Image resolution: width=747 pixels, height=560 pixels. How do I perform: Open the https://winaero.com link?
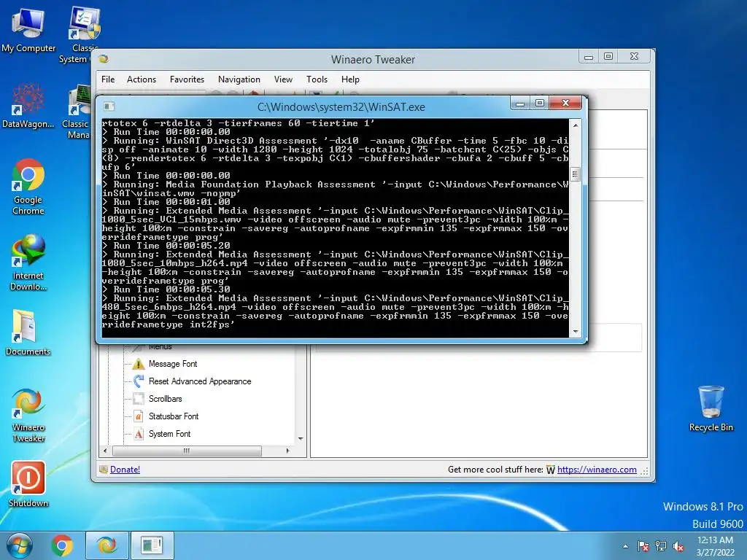pyautogui.click(x=597, y=470)
